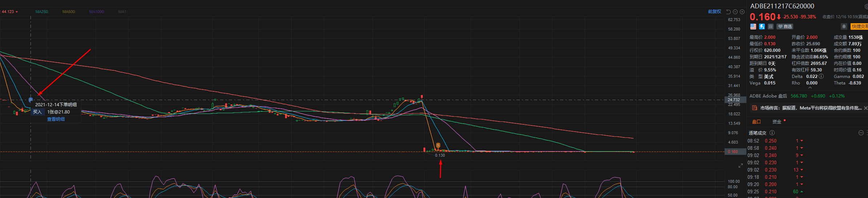Click the US flag market icon
Viewport: 868px width, 198px height.
click(753, 26)
